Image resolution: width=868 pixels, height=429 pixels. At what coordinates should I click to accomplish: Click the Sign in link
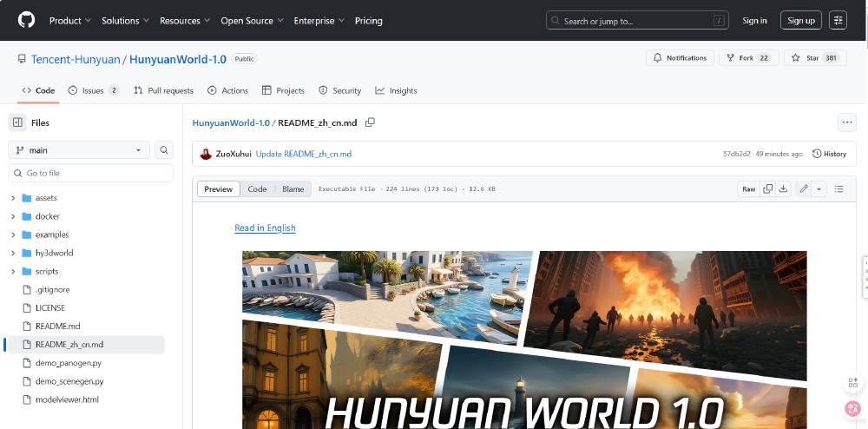754,21
